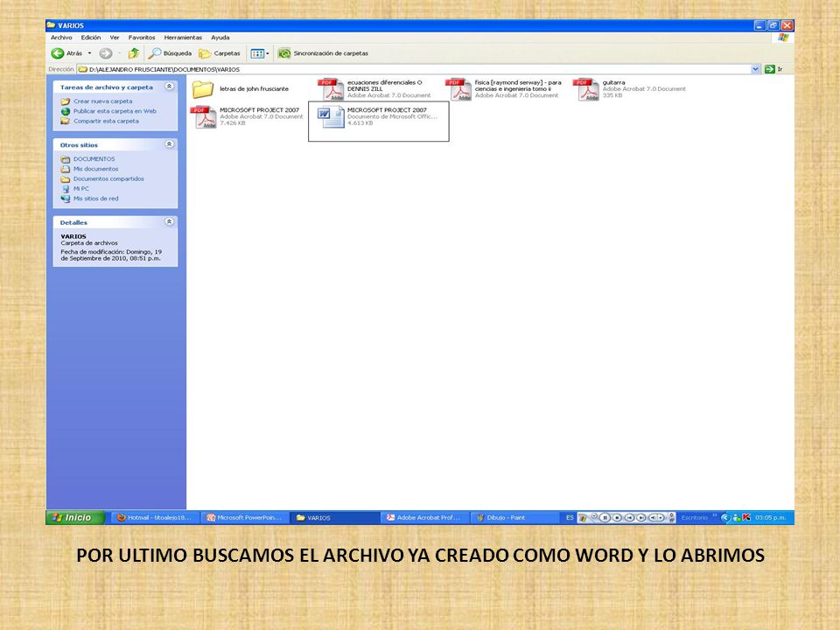Expand the address bar dropdown arrow

pyautogui.click(x=755, y=69)
